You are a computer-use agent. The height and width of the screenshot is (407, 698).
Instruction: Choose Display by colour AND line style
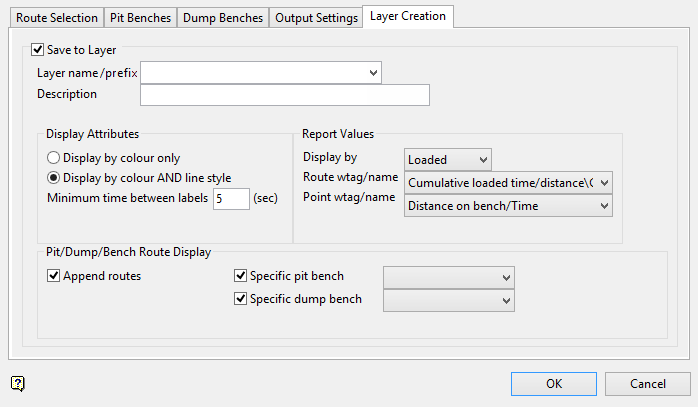(x=53, y=178)
